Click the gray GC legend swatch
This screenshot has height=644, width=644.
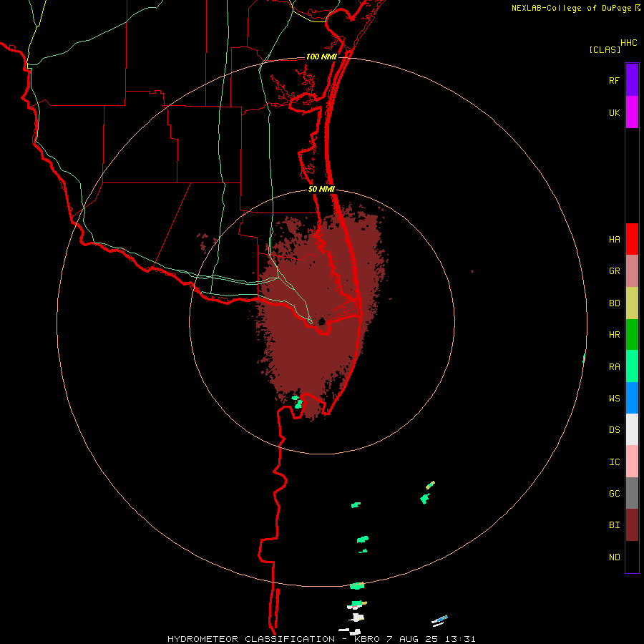[x=632, y=493]
